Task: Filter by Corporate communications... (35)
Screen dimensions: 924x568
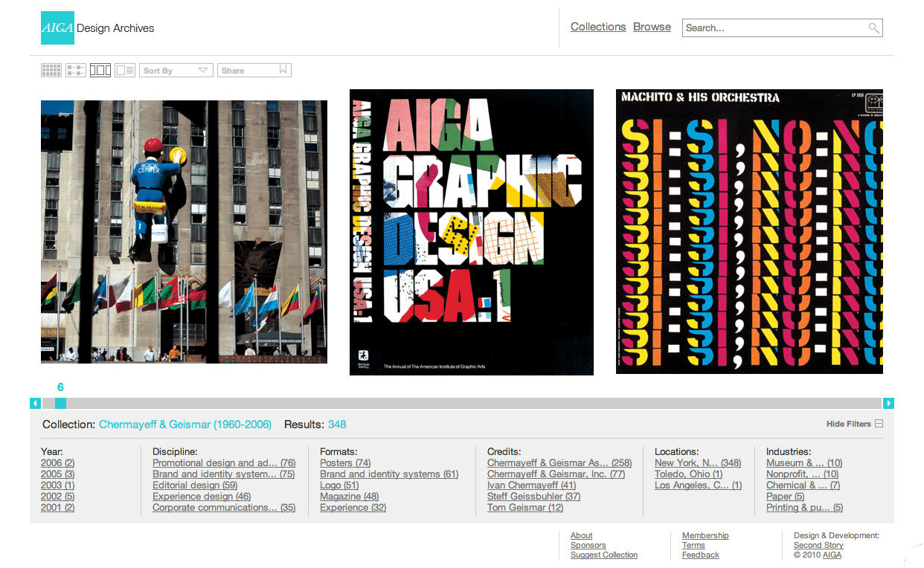Action: [224, 508]
